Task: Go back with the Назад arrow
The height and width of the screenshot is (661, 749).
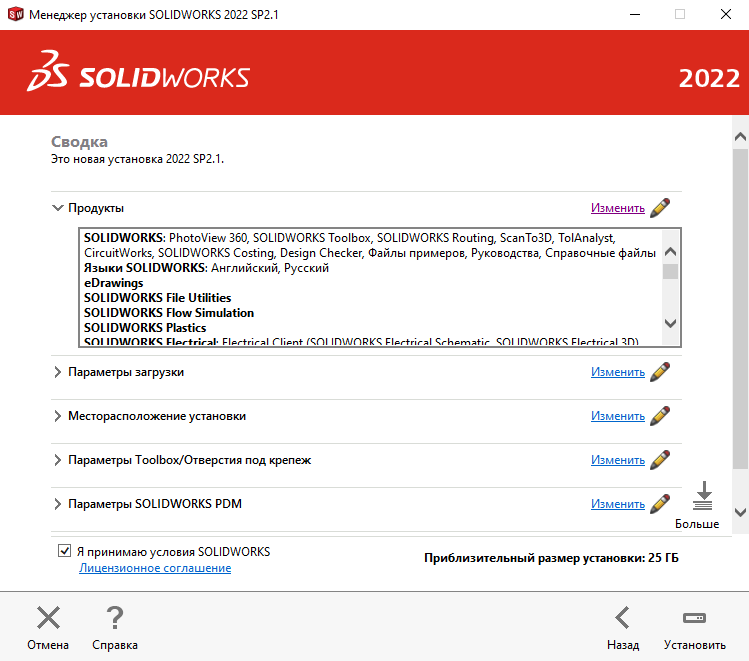Action: 622,618
